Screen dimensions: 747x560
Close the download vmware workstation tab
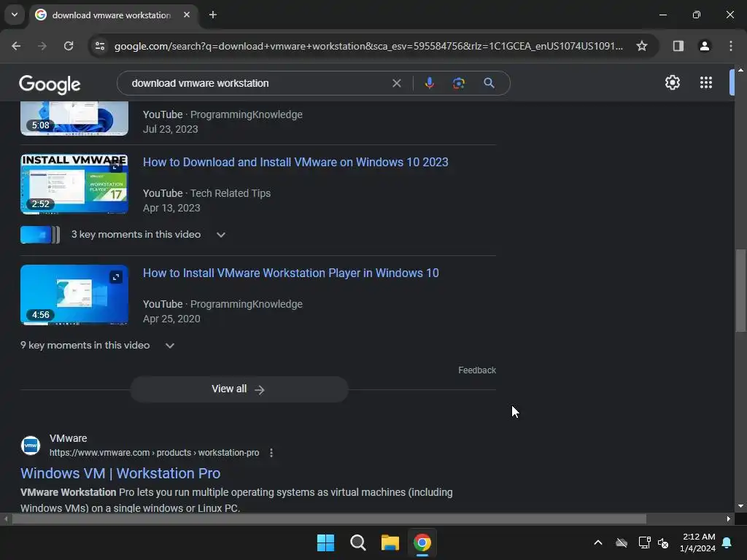[187, 15]
